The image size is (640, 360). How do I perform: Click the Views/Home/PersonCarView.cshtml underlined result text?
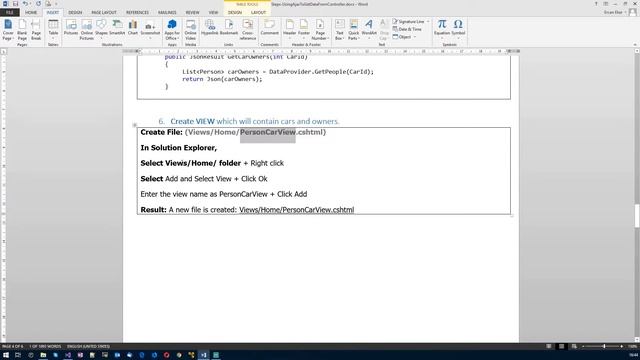tap(297, 210)
